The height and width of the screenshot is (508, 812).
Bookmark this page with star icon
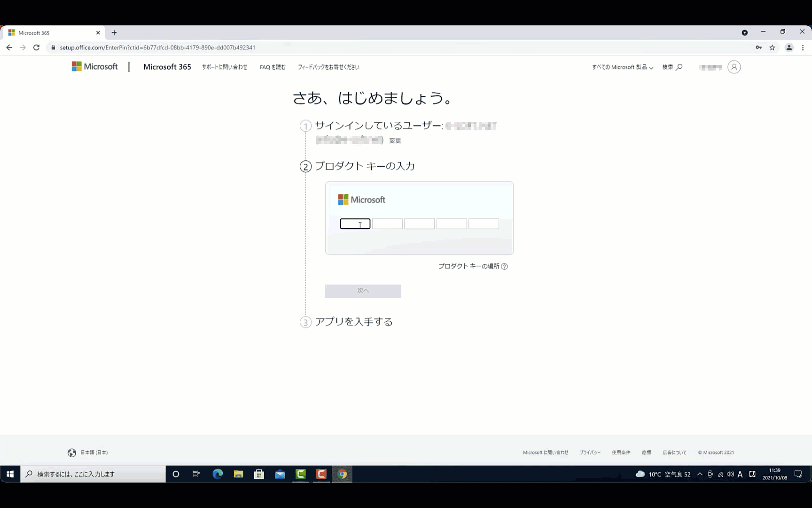point(772,48)
